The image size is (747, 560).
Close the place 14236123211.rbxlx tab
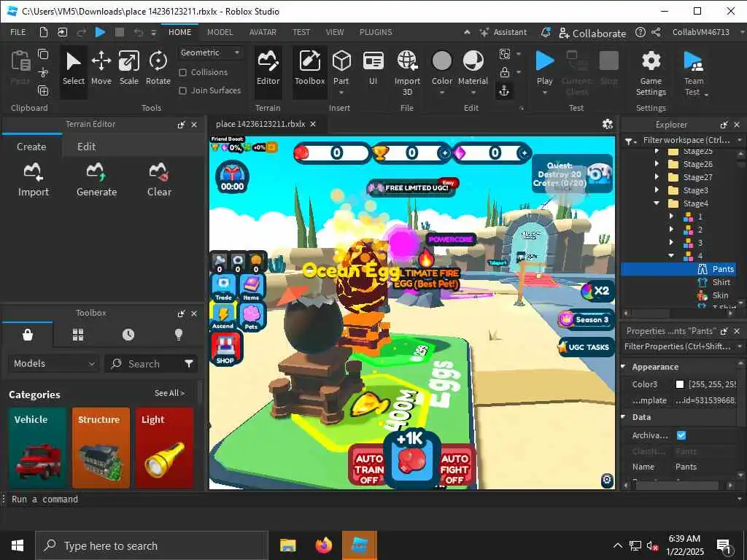(x=313, y=124)
